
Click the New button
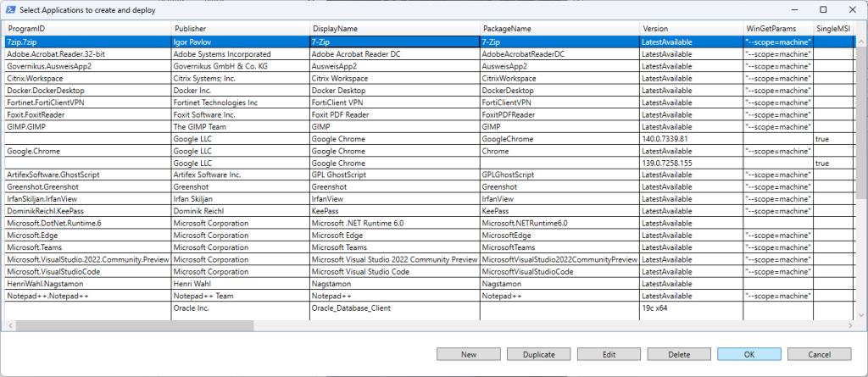[x=469, y=354]
